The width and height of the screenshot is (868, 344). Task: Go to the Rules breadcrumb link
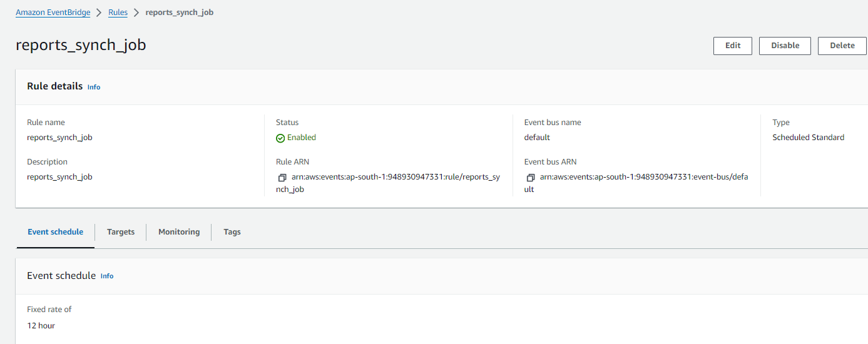[x=118, y=13]
